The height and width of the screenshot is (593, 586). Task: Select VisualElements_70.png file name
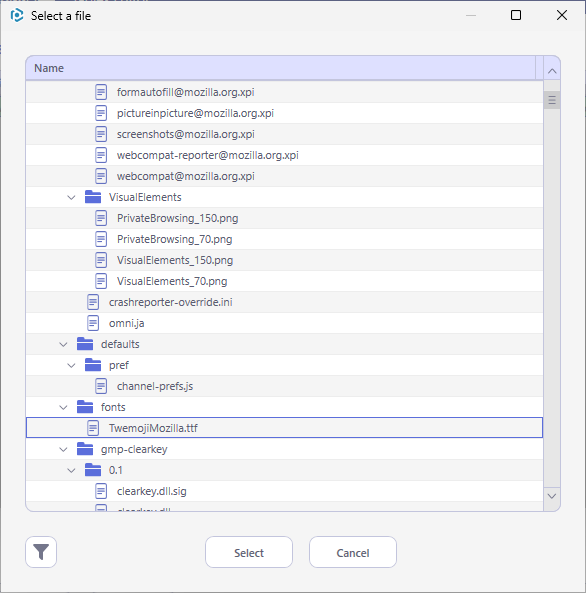[x=172, y=281]
